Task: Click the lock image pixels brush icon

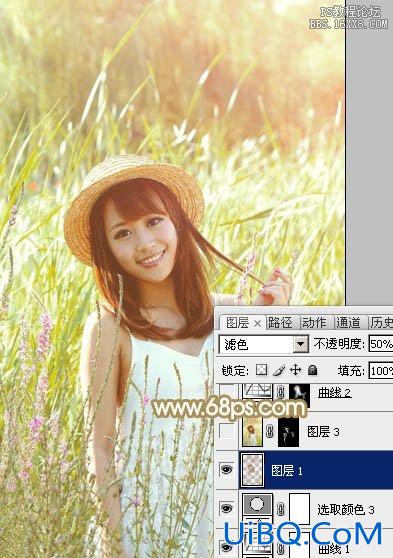Action: click(x=279, y=370)
